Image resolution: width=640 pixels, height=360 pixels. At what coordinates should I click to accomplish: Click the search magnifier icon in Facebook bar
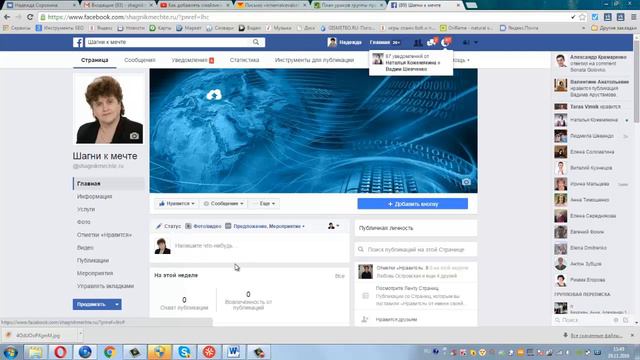pyautogui.click(x=256, y=42)
